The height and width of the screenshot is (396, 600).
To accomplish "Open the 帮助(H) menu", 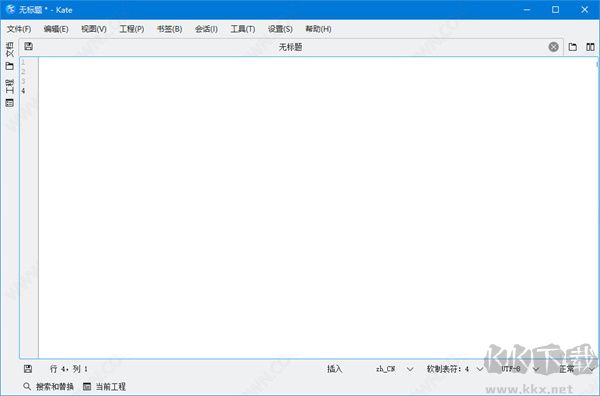I will [318, 29].
